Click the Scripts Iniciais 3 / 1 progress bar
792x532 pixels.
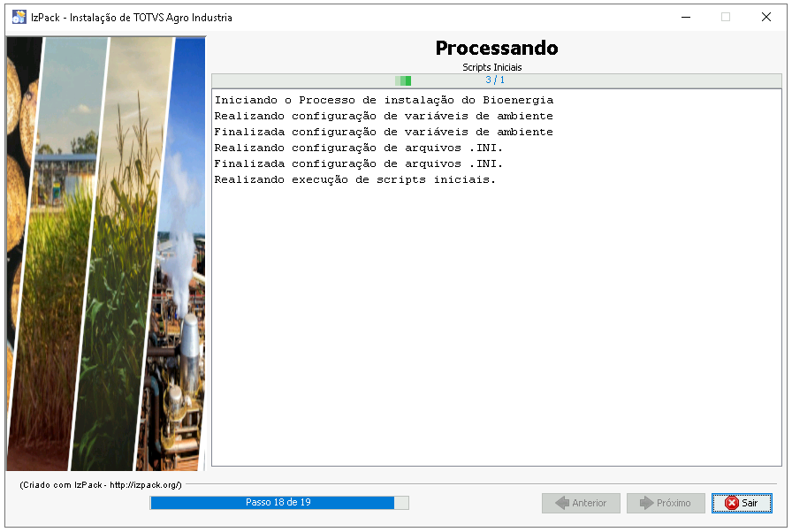click(x=497, y=80)
